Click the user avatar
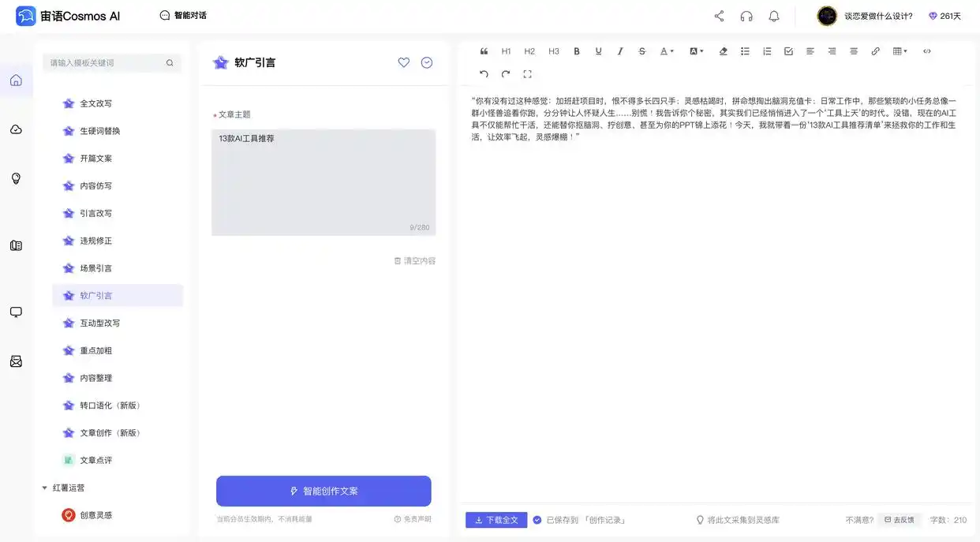Viewport: 980px width, 542px height. click(x=827, y=16)
